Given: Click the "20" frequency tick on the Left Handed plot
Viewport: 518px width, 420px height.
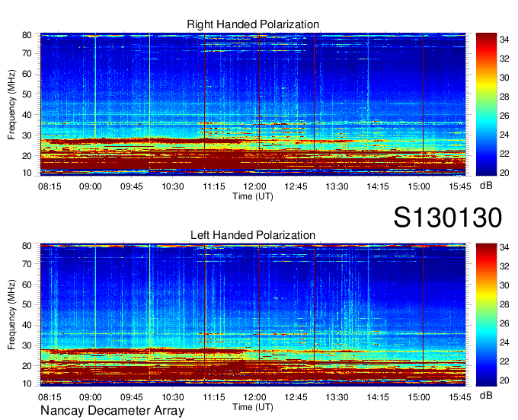Looking at the screenshot, I should (27, 366).
